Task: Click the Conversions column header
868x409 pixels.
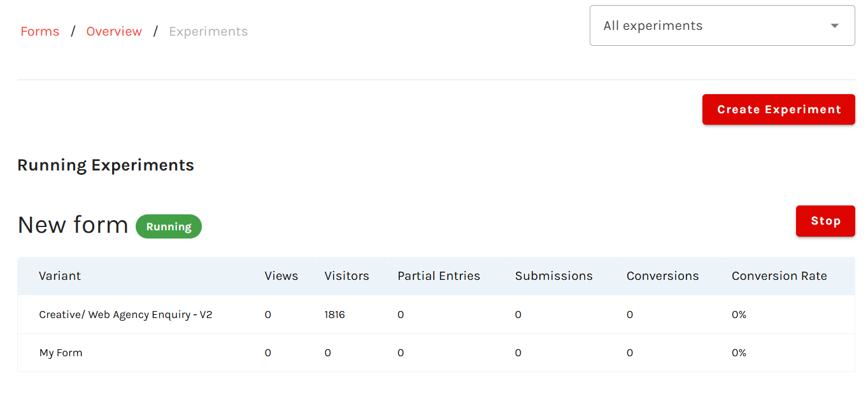Action: click(662, 276)
